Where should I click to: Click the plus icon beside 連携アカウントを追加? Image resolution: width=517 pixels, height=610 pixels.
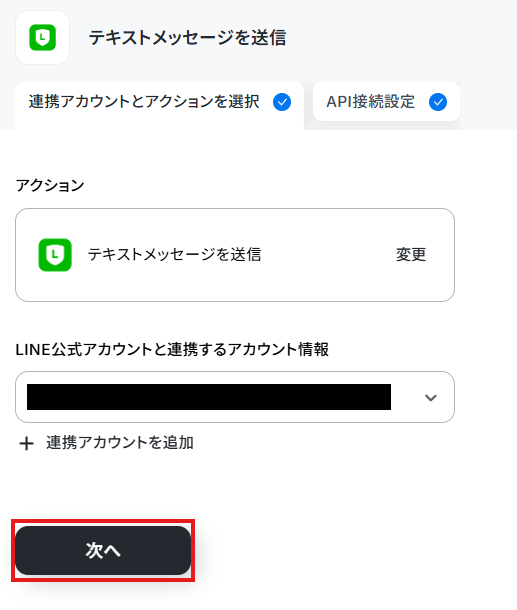(26, 443)
